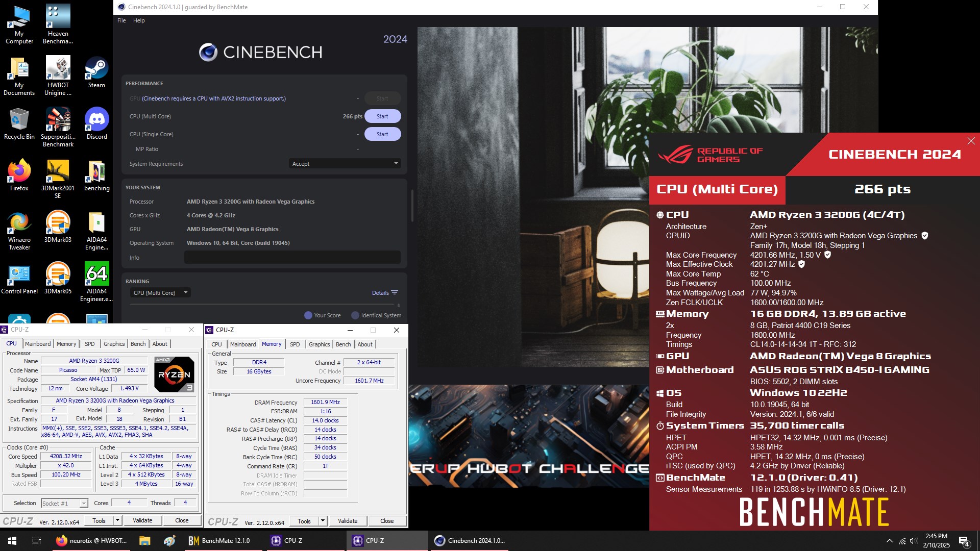Open Graphics tab in left CPU-Z
This screenshot has width=980, height=551.
point(114,344)
